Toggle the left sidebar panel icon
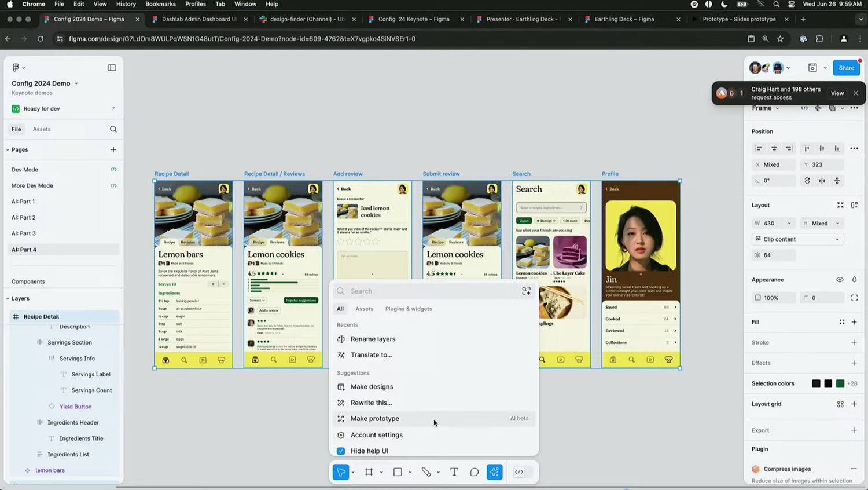This screenshot has width=868, height=490. tap(112, 67)
